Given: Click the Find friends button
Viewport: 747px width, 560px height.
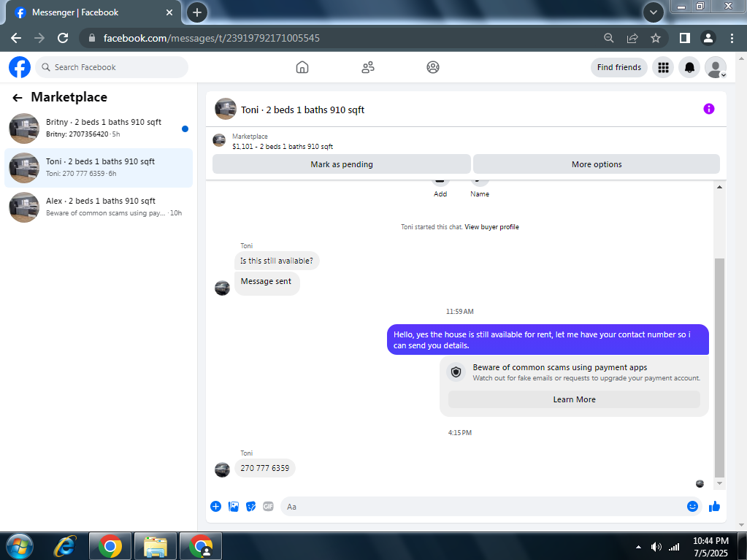Looking at the screenshot, I should [x=618, y=67].
